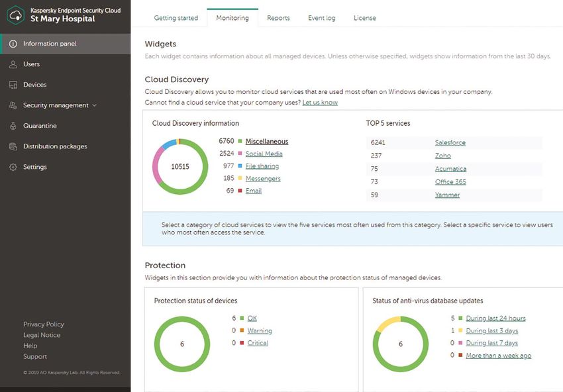Viewport: 563px width, 392px height.
Task: Open the Salesforce service link
Action: click(450, 142)
